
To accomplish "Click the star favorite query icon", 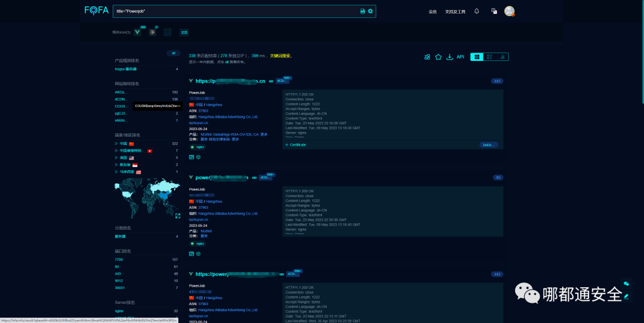I will [438, 57].
